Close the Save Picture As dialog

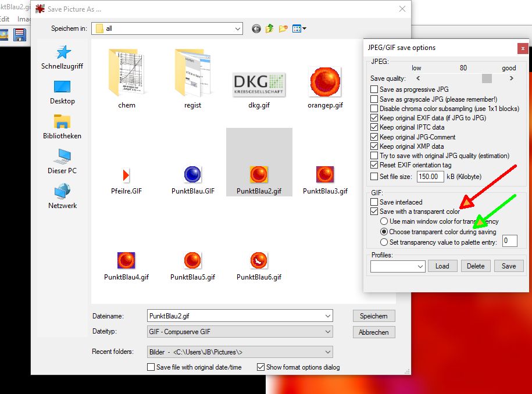pyautogui.click(x=402, y=9)
